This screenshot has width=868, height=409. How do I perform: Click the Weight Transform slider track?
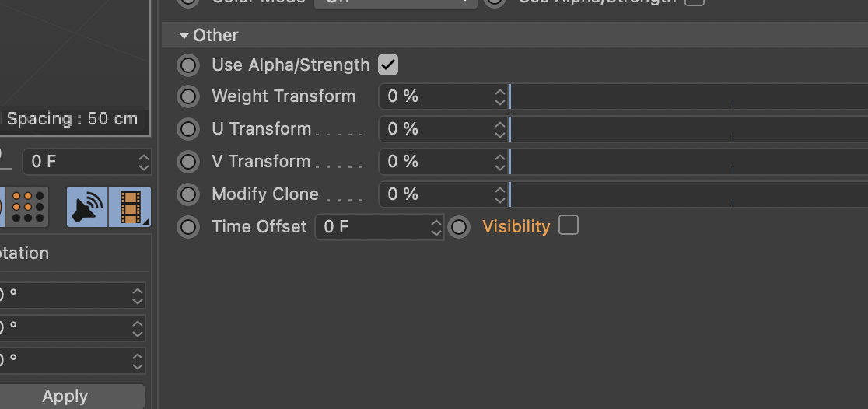(x=688, y=96)
